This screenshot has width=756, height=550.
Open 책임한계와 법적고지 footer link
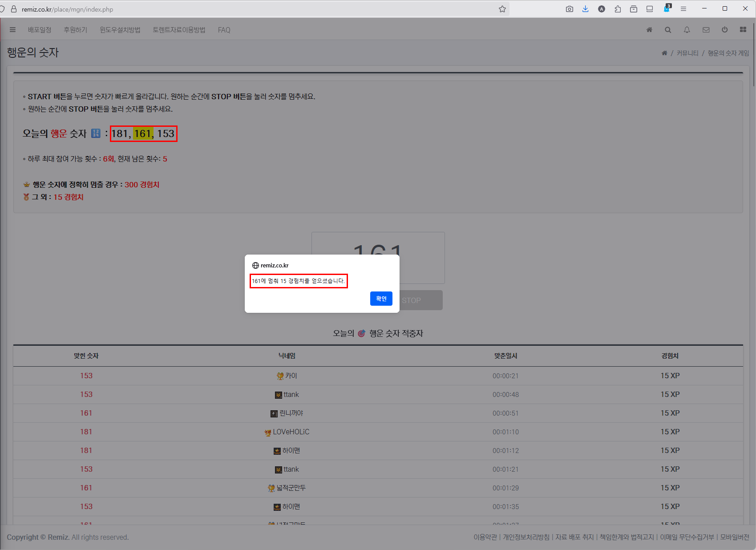627,537
